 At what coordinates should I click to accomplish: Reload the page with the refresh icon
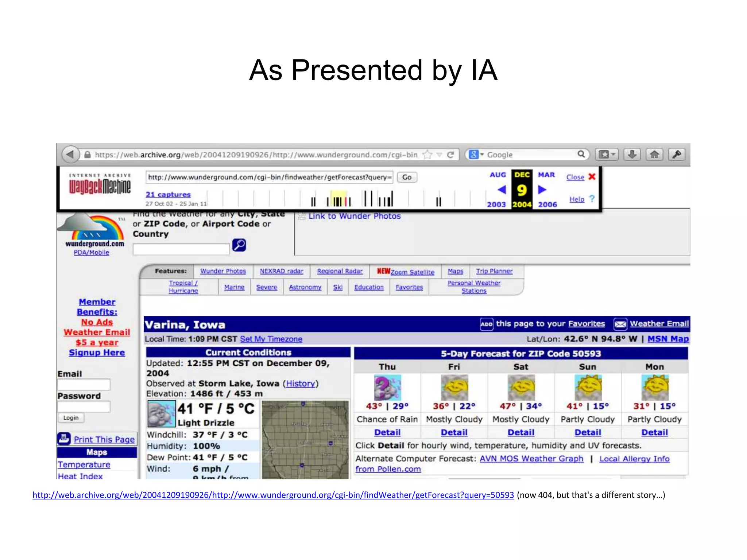tap(450, 155)
